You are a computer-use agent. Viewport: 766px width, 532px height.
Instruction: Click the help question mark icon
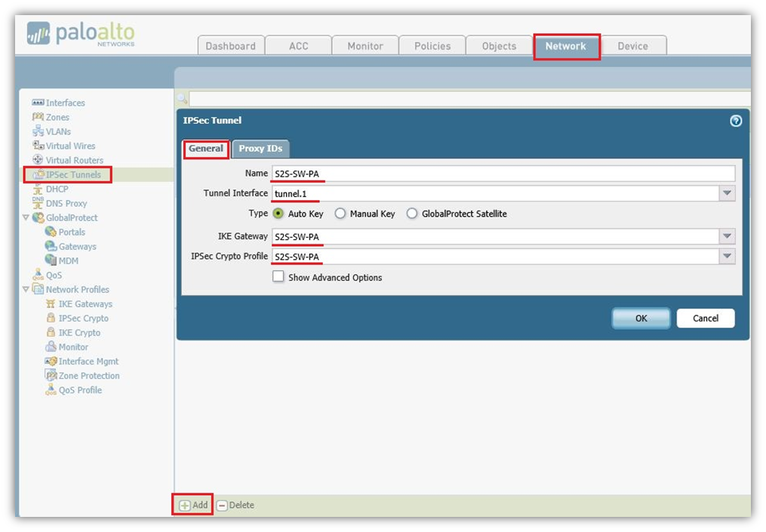click(x=736, y=121)
